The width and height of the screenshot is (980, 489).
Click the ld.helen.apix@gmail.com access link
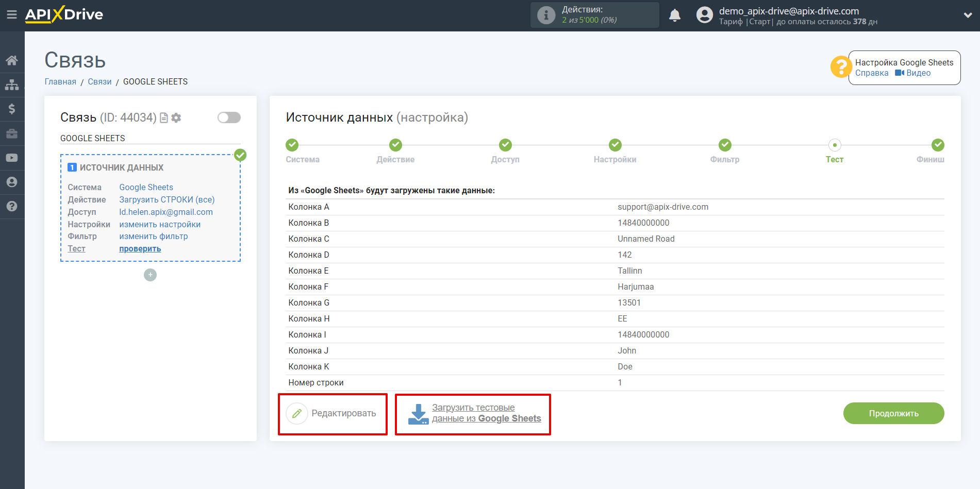click(x=166, y=212)
